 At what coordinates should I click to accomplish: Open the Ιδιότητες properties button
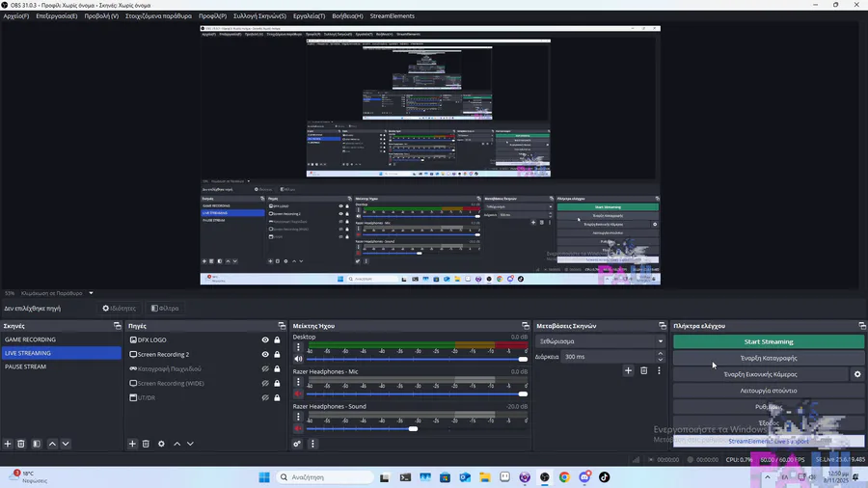pos(119,309)
